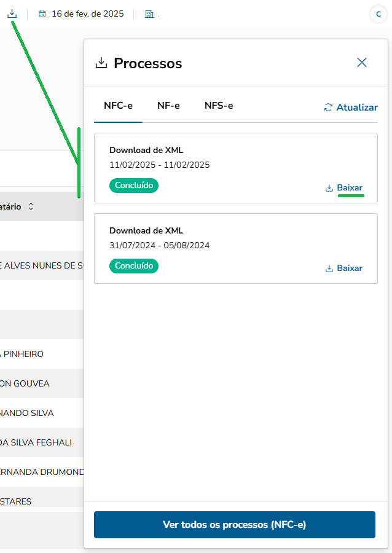Sort by the destinatário column arrows
This screenshot has height=553, width=392.
31,206
